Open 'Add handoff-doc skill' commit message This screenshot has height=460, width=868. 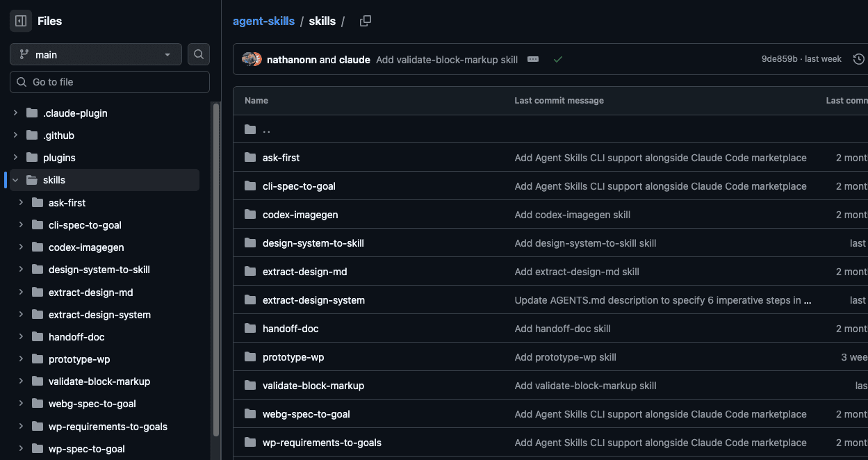(563, 329)
